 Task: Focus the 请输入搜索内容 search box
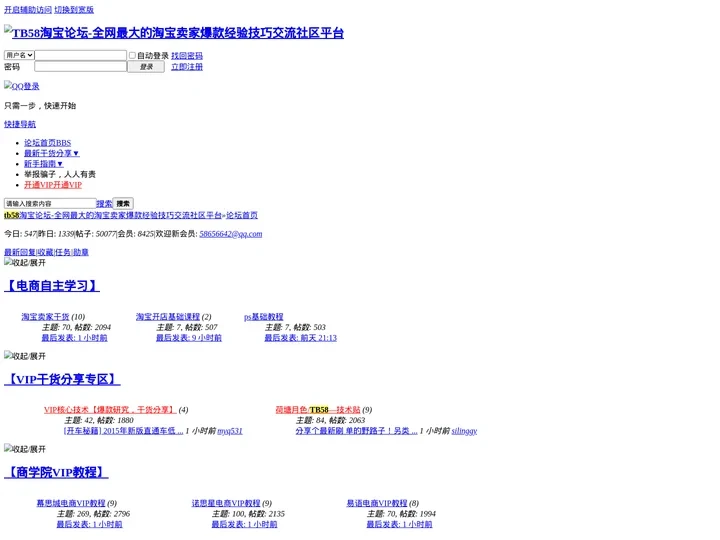(x=50, y=203)
